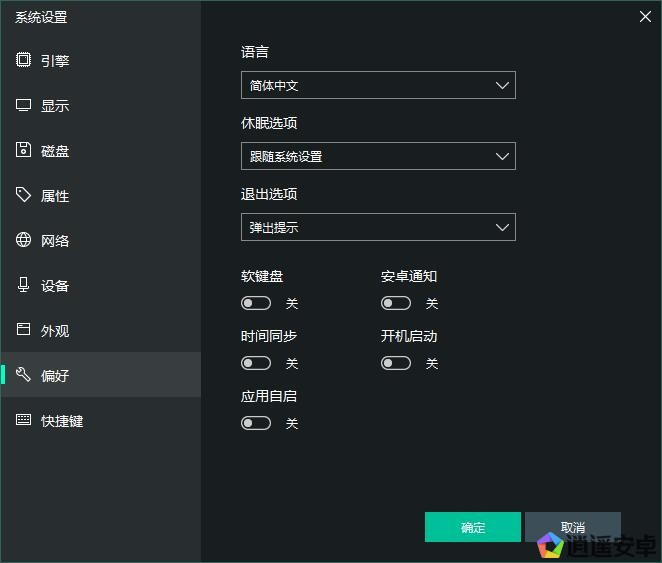The height and width of the screenshot is (563, 662).
Task: Switch on the 应用自启 toggle
Action: point(256,423)
